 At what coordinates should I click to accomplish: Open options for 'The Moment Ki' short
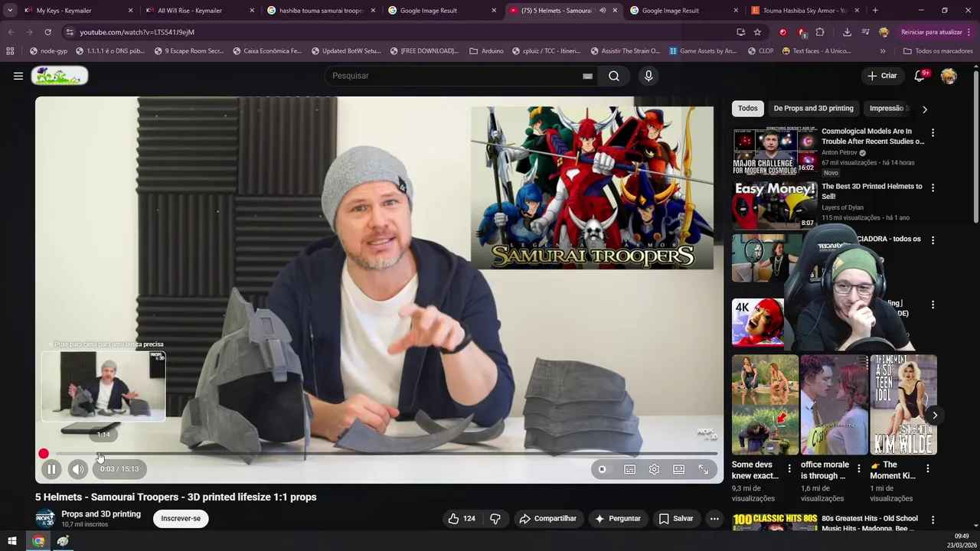coord(927,468)
